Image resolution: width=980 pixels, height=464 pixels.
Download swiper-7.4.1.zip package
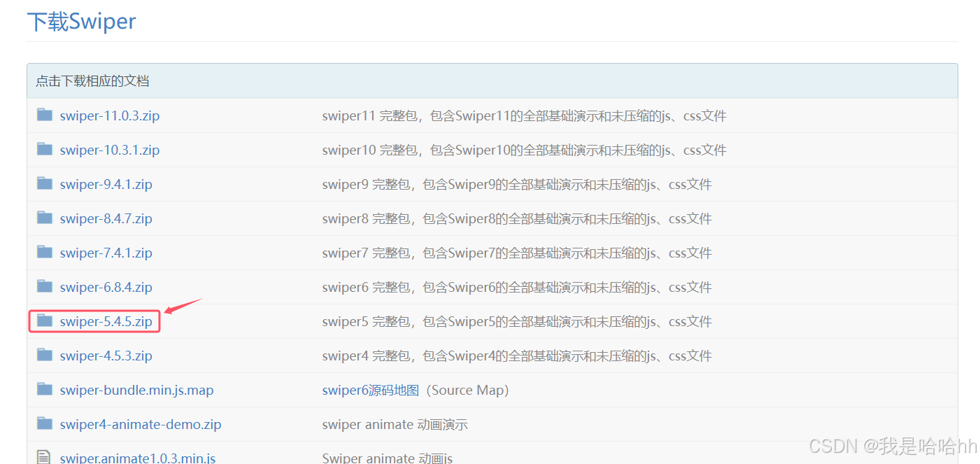[x=106, y=253]
